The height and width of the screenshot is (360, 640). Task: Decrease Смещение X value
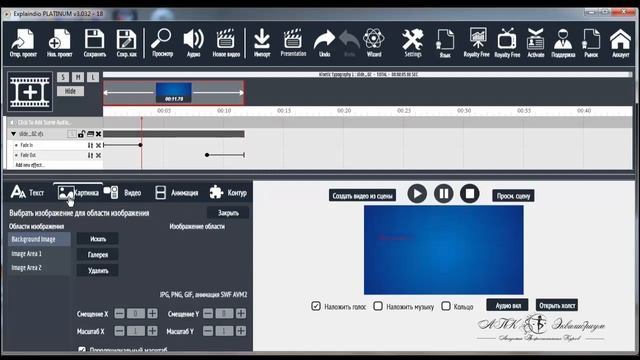(x=119, y=313)
